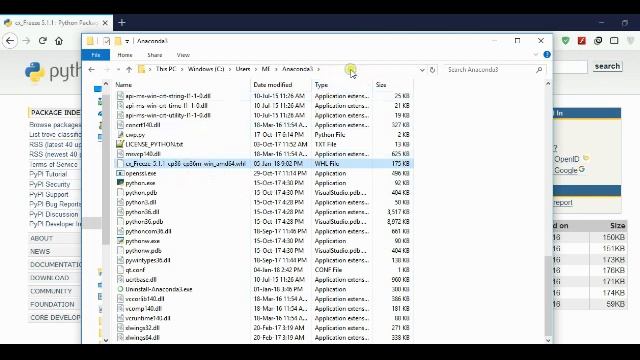Refresh the Anaconda3 folder view
The image size is (640, 360).
pos(432,70)
